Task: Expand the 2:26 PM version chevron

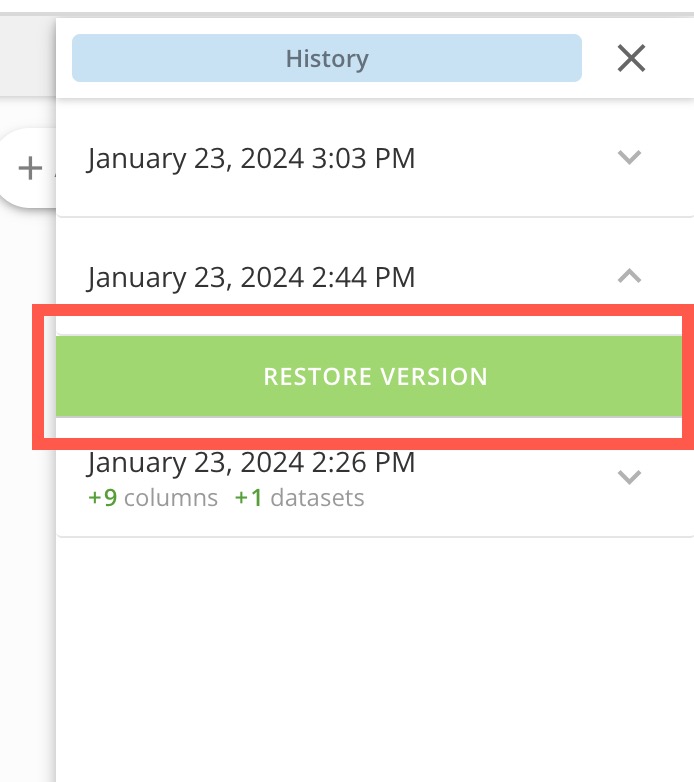Action: pyautogui.click(x=628, y=476)
